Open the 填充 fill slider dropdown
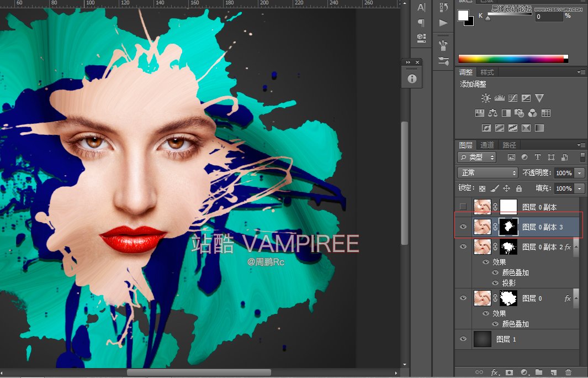588x378 pixels. click(580, 188)
